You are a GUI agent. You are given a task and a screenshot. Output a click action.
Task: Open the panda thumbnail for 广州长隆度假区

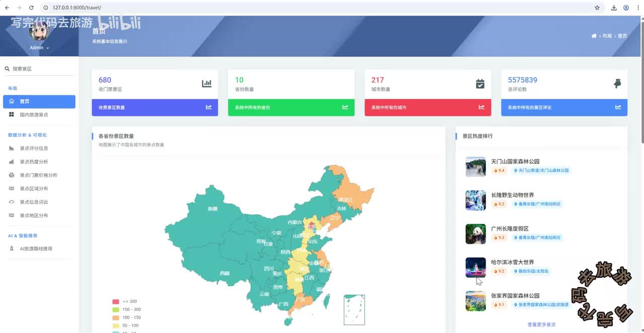tap(475, 234)
